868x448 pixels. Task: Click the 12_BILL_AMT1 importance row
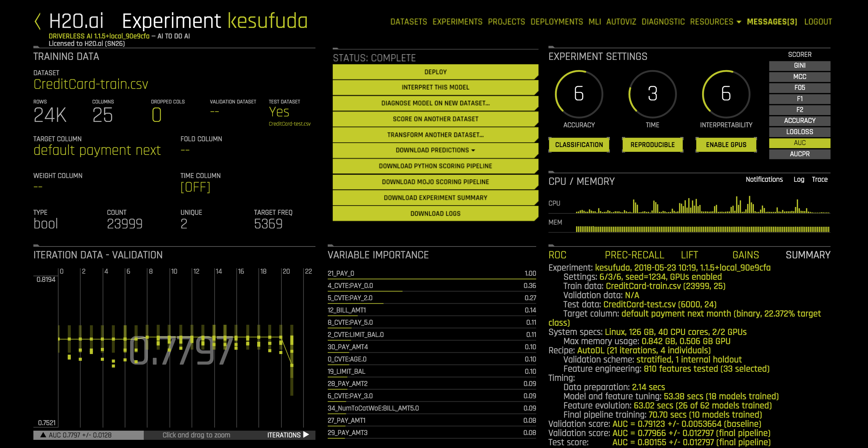tap(432, 310)
